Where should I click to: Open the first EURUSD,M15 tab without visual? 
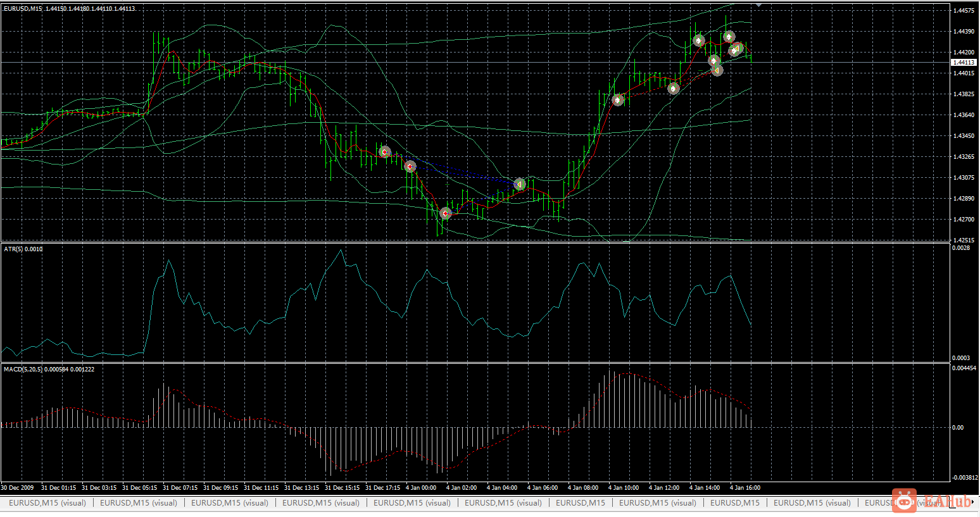point(580,503)
